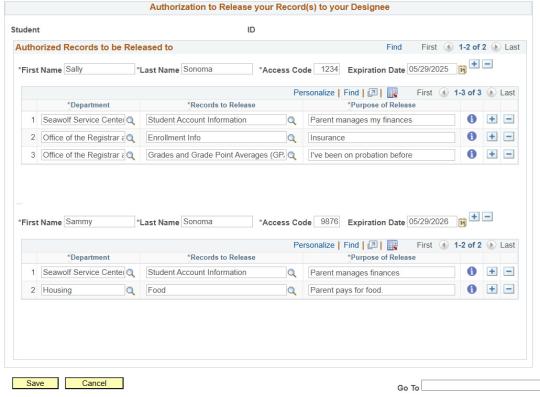Image resolution: width=540 pixels, height=397 pixels.
Task: Save the authorization form
Action: [x=35, y=383]
